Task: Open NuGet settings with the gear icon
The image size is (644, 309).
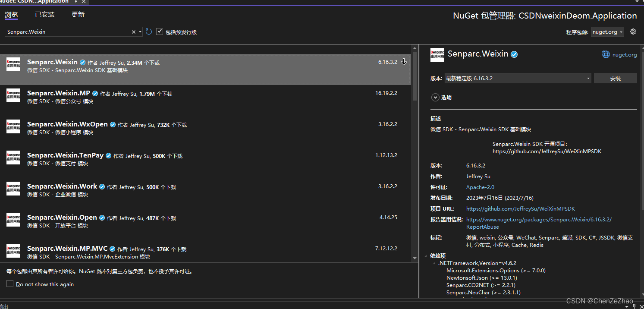Action: click(x=633, y=32)
